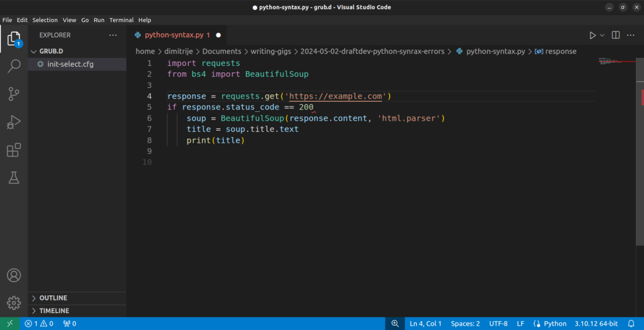Viewport: 644px width, 330px height.
Task: Expand the OUTLINE section
Action: point(53,298)
